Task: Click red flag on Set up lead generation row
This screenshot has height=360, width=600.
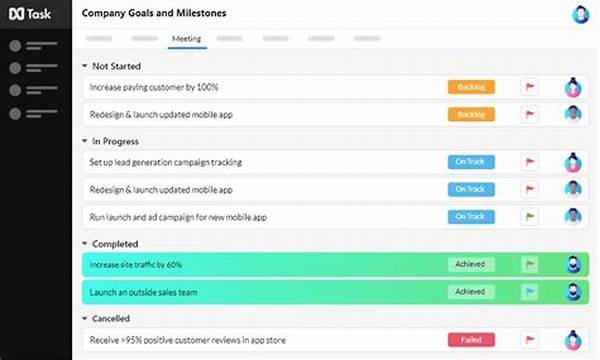Action: pos(530,162)
